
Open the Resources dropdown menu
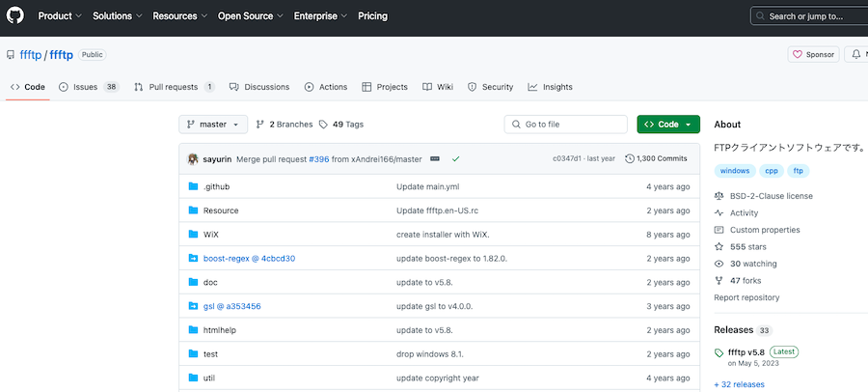pyautogui.click(x=180, y=16)
